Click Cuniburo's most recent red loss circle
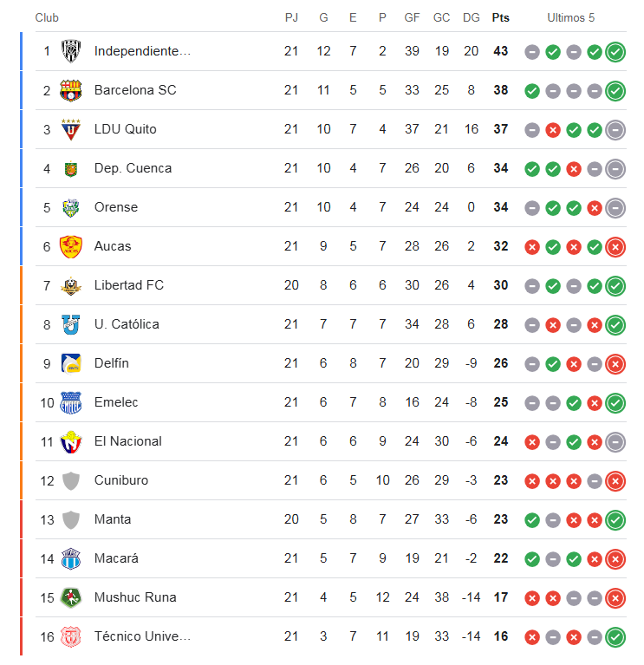The height and width of the screenshot is (665, 644). (x=615, y=481)
